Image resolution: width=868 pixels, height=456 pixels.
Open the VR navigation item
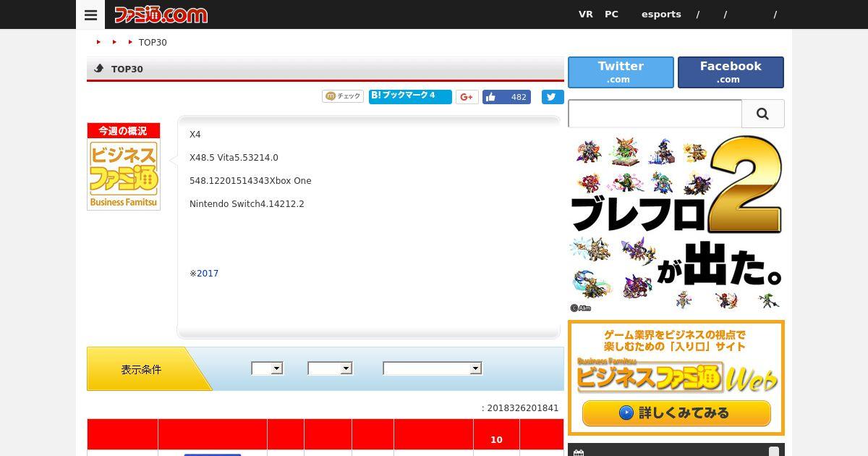(x=586, y=14)
